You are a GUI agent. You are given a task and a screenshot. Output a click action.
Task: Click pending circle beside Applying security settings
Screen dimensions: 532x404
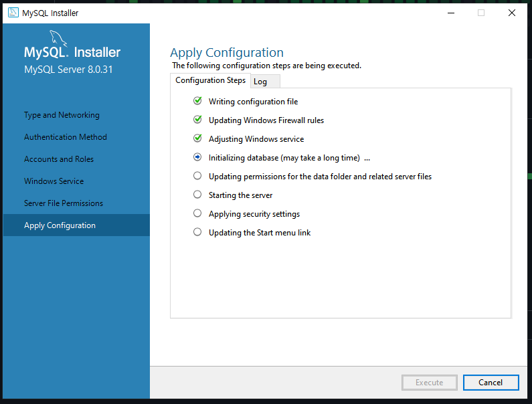(x=197, y=213)
